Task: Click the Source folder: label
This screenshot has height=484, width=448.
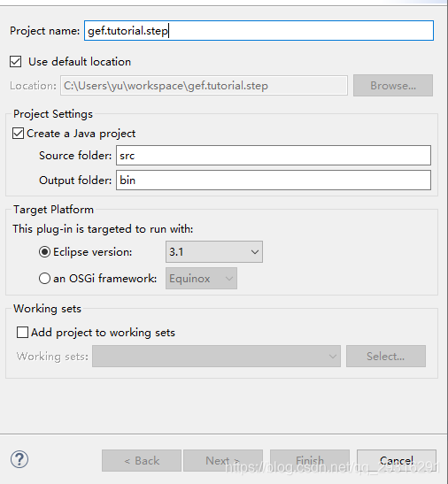Action: click(x=75, y=155)
